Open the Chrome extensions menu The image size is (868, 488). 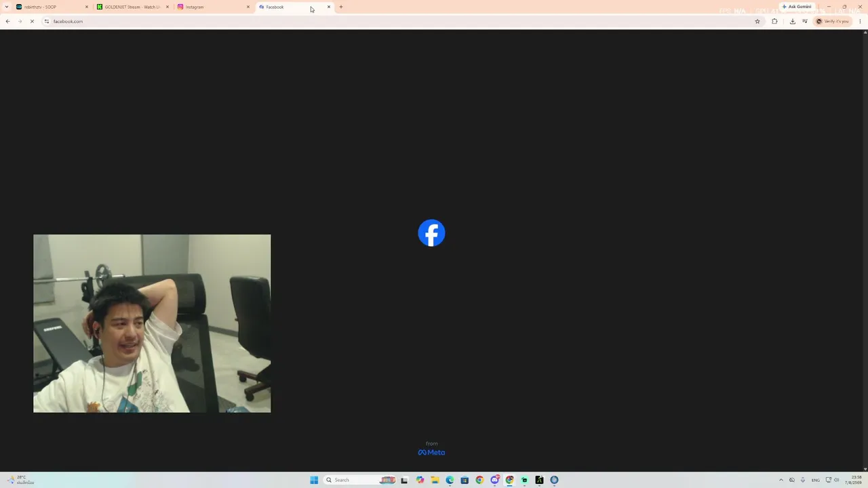pos(774,21)
